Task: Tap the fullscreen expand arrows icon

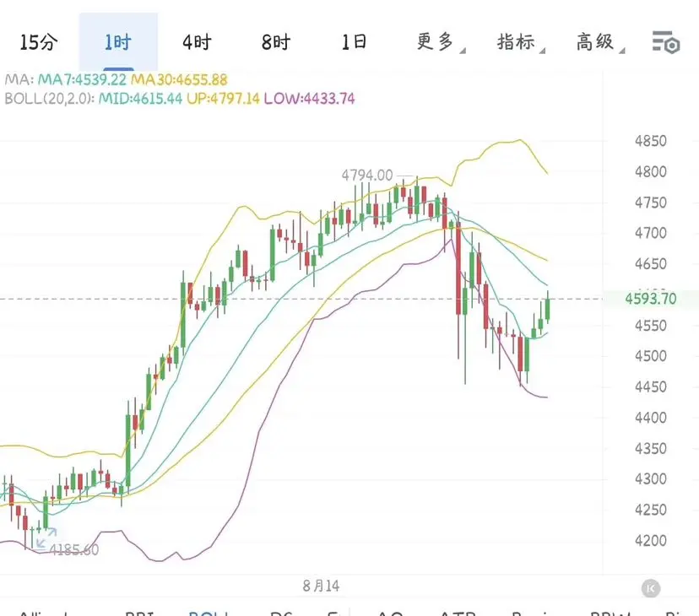Action: point(46,538)
